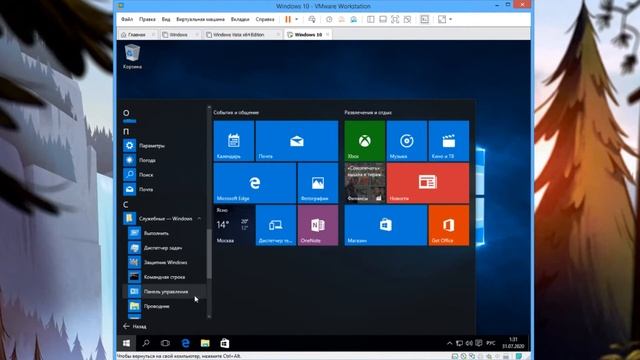640x360 pixels.
Task: Launch Выполнить from Служебные folder
Action: 164,233
